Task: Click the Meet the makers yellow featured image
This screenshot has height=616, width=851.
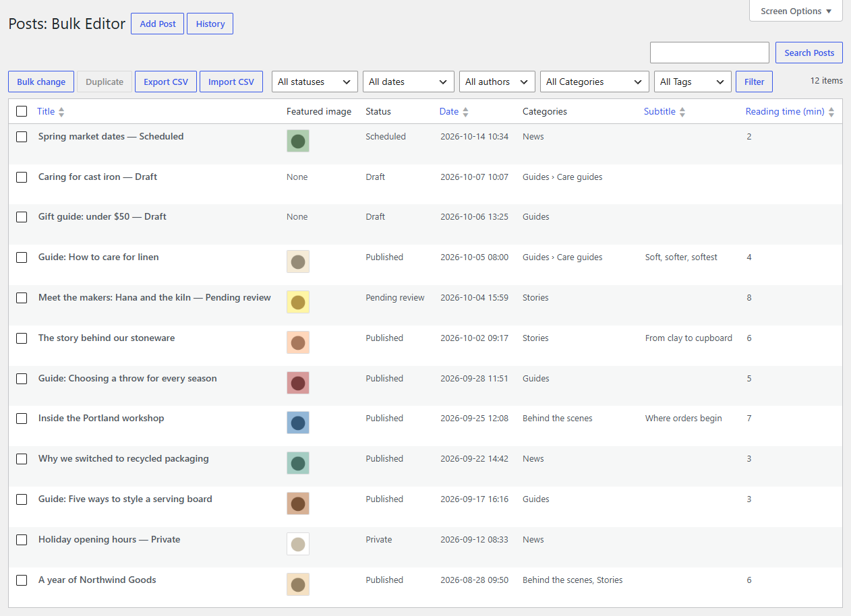Action: click(298, 302)
